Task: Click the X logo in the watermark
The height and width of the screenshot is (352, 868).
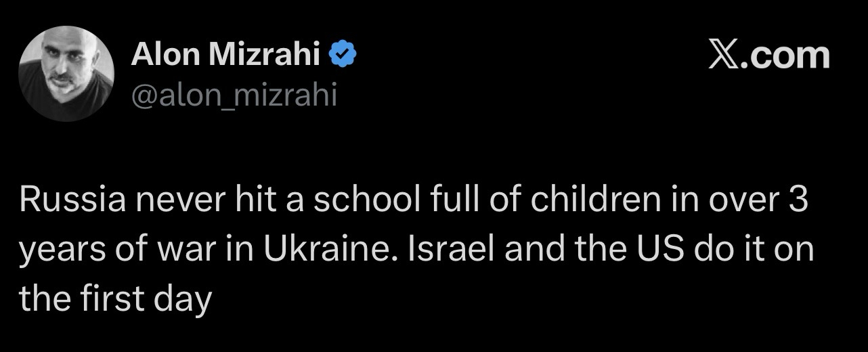Action: (x=724, y=56)
